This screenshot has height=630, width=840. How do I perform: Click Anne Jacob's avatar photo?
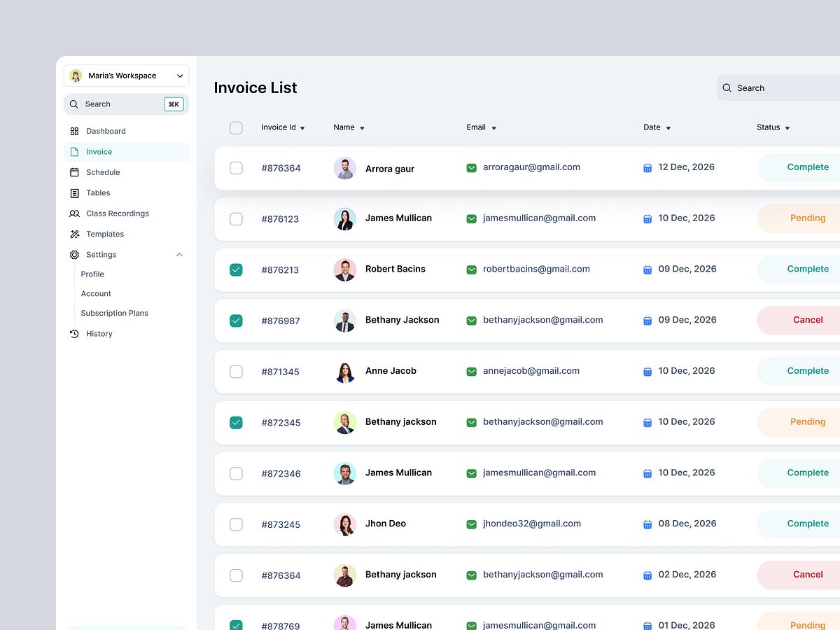(x=345, y=372)
